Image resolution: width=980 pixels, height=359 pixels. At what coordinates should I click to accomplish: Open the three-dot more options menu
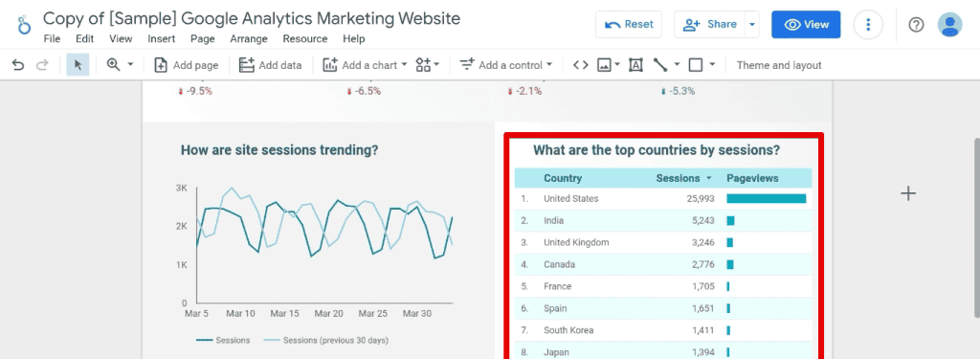pyautogui.click(x=867, y=24)
